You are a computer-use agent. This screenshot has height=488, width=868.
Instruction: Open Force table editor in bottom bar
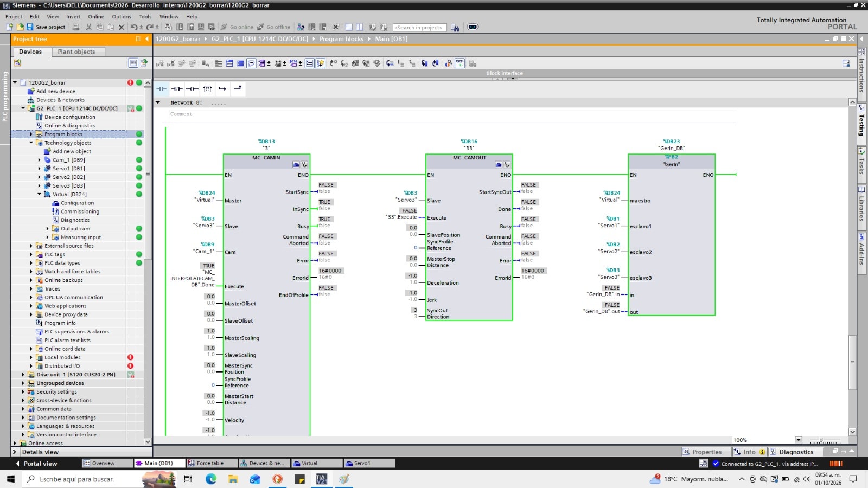212,463
